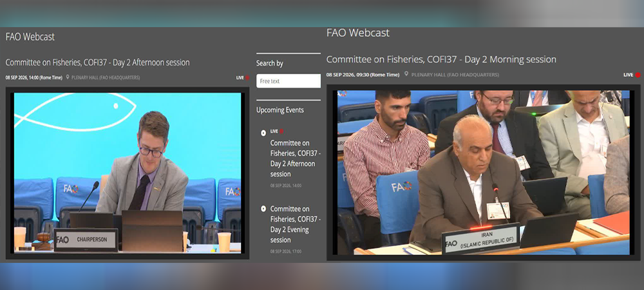
Task: Click '08 SEP 2026, 14:00 (Rome Time)' text
Action: click(x=33, y=77)
